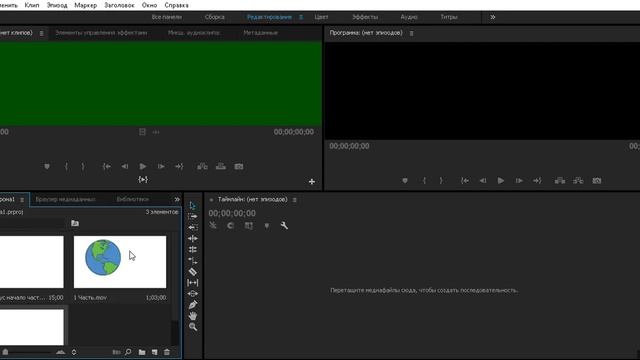This screenshot has width=640, height=360.
Task: Open Source monitor button editor plus icon
Action: (312, 182)
